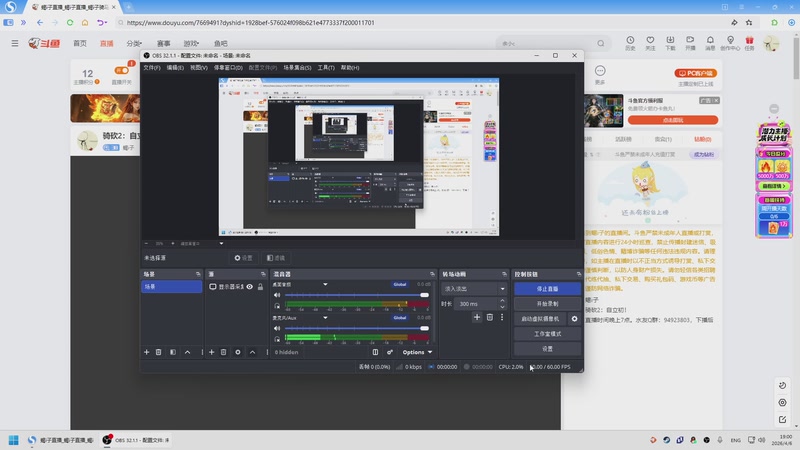Click 工作室模式 button
This screenshot has height=450, width=800.
pos(547,334)
